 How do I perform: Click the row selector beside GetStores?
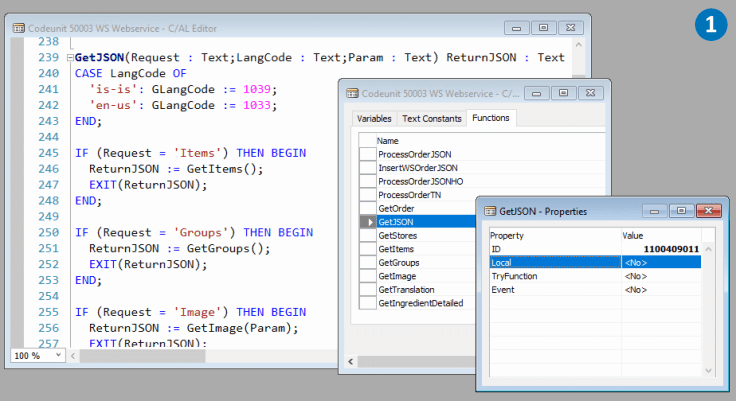pyautogui.click(x=367, y=236)
